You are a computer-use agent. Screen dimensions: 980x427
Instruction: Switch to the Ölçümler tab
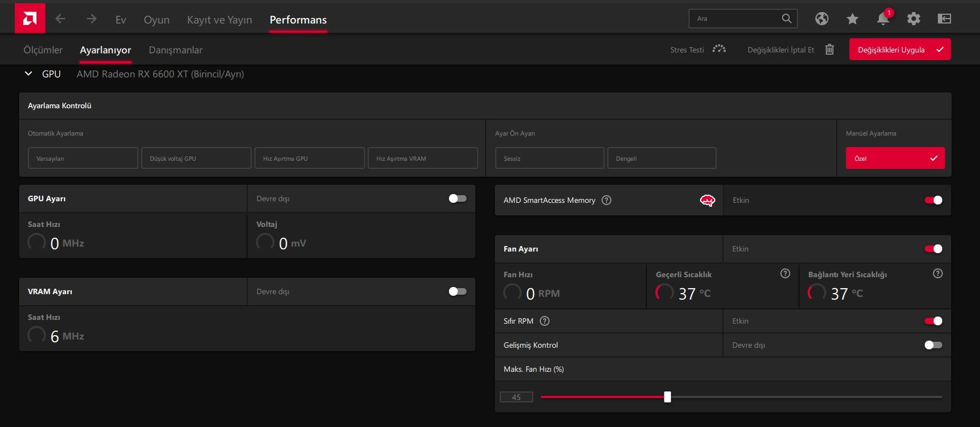[43, 50]
